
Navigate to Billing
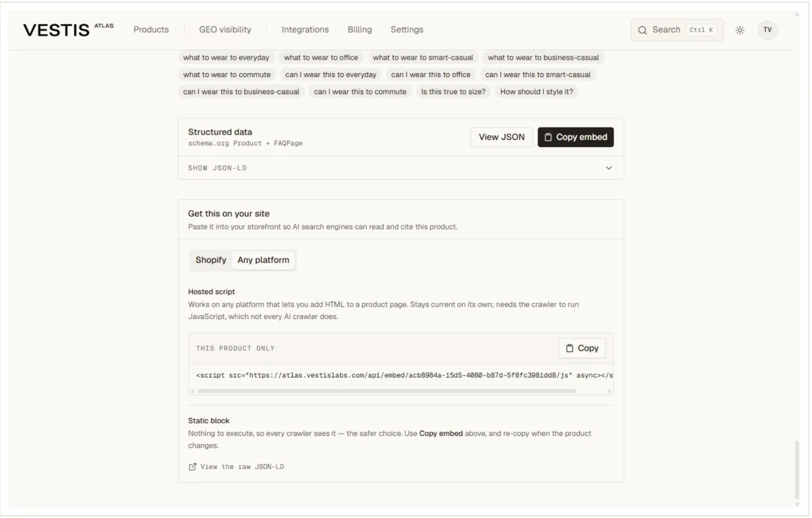tap(361, 30)
